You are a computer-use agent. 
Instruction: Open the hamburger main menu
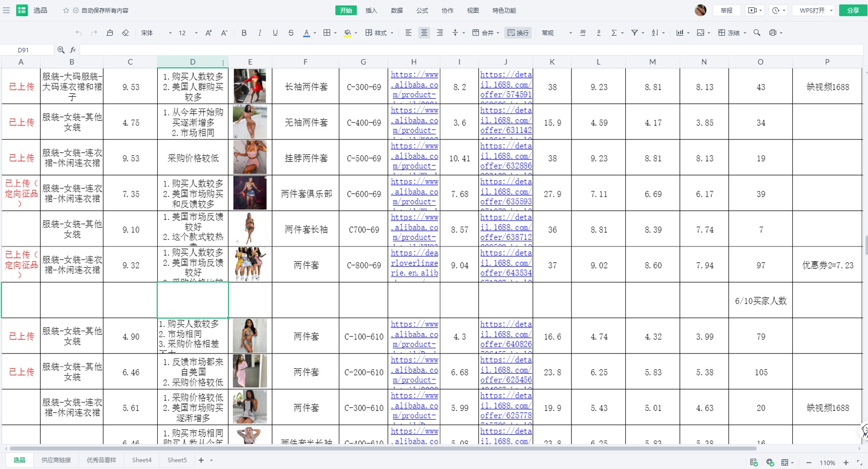[7, 10]
